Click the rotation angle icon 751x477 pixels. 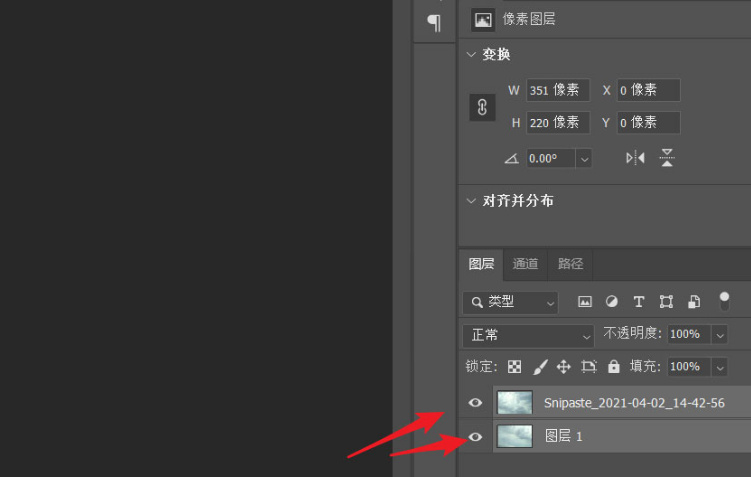point(512,159)
